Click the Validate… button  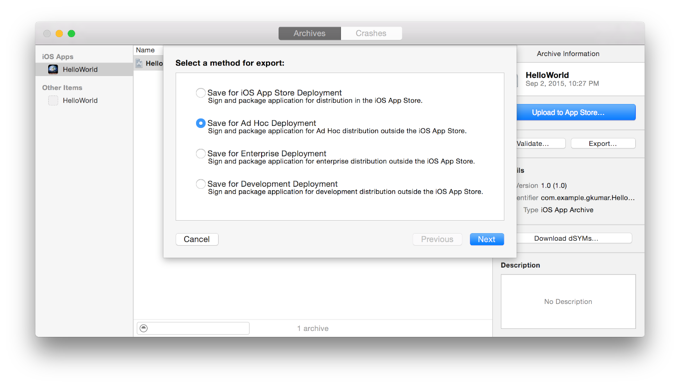pos(541,143)
